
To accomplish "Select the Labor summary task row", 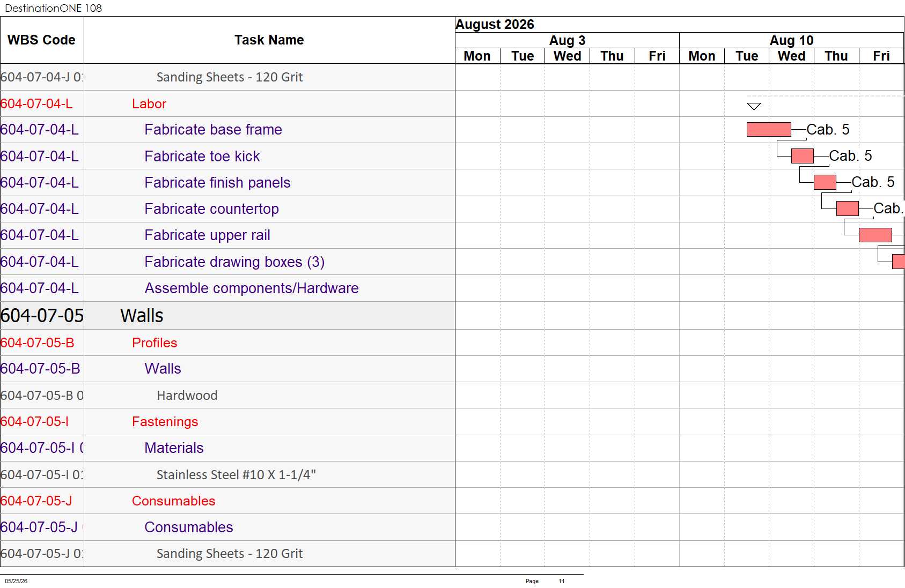I will [x=227, y=103].
